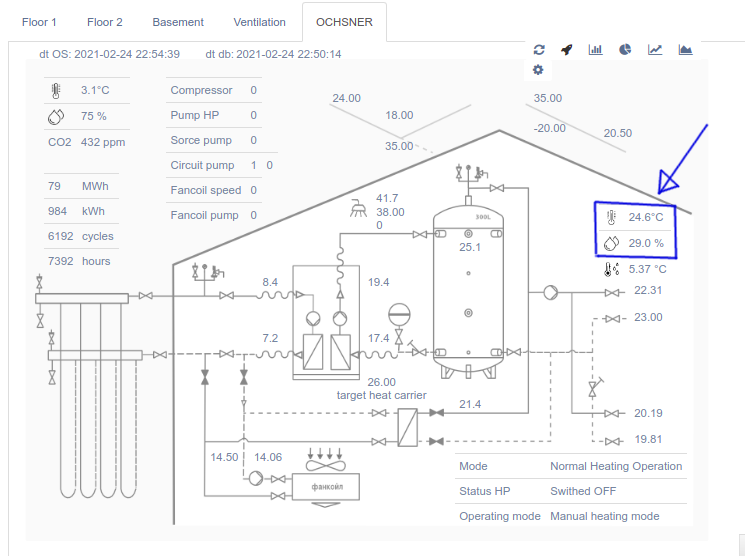The image size is (745, 556).
Task: Click the Manual heating mode text
Action: tap(605, 516)
